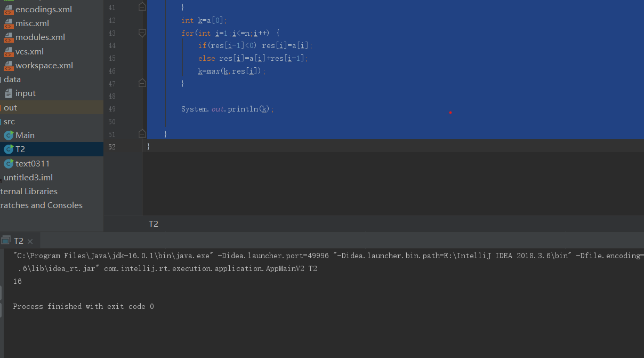Click the run window icon beside T2 tab
Screen dimensions: 644x358
tap(5, 241)
